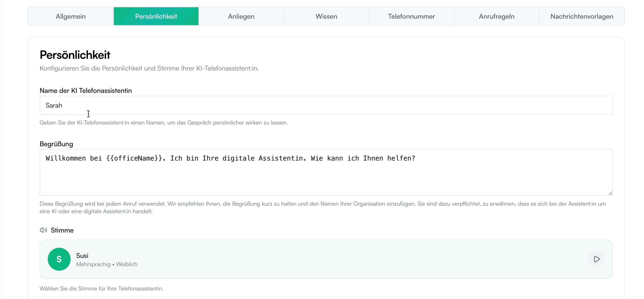Screen dimensions: 644x299
Task: Click the Persönlichkeit page heading
Action: click(x=75, y=55)
